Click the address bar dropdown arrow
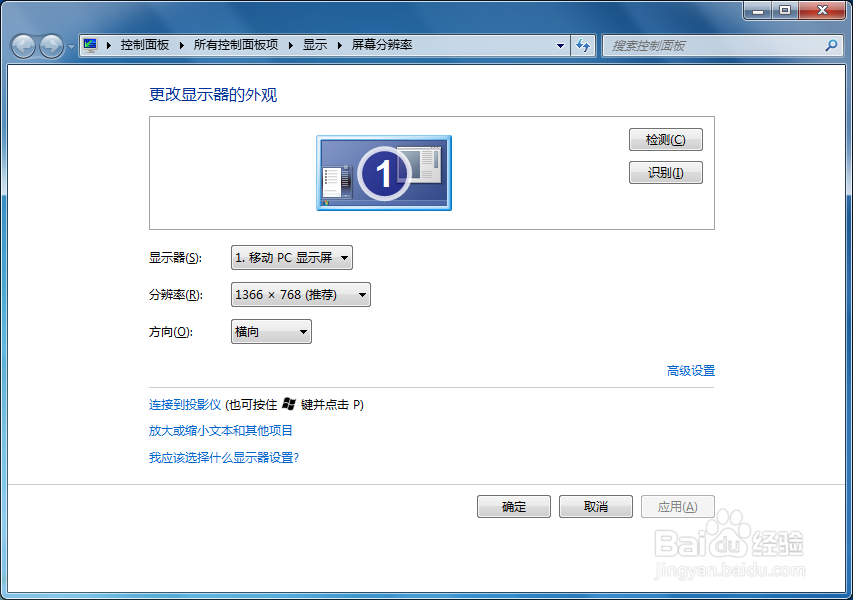Screen dimensions: 853x600 pos(560,45)
